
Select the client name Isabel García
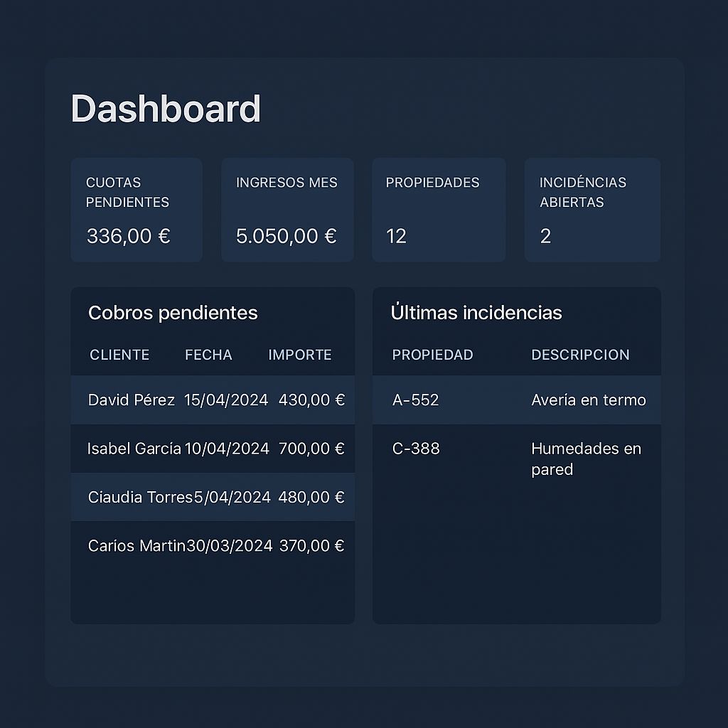pyautogui.click(x=134, y=449)
